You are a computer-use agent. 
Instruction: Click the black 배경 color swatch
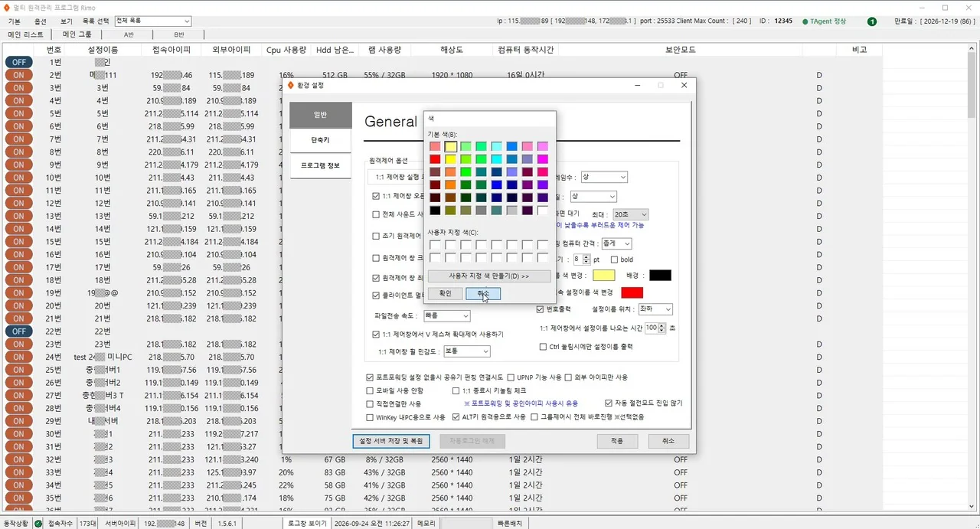(x=660, y=276)
